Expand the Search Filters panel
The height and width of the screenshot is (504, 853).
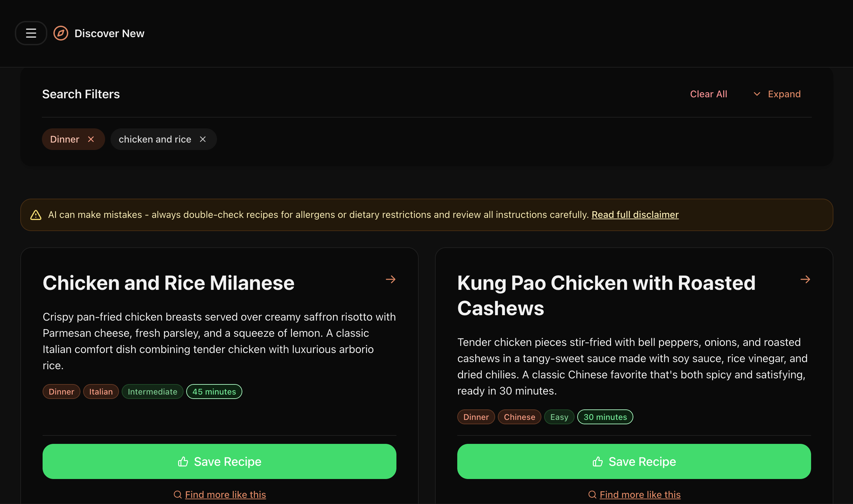784,94
